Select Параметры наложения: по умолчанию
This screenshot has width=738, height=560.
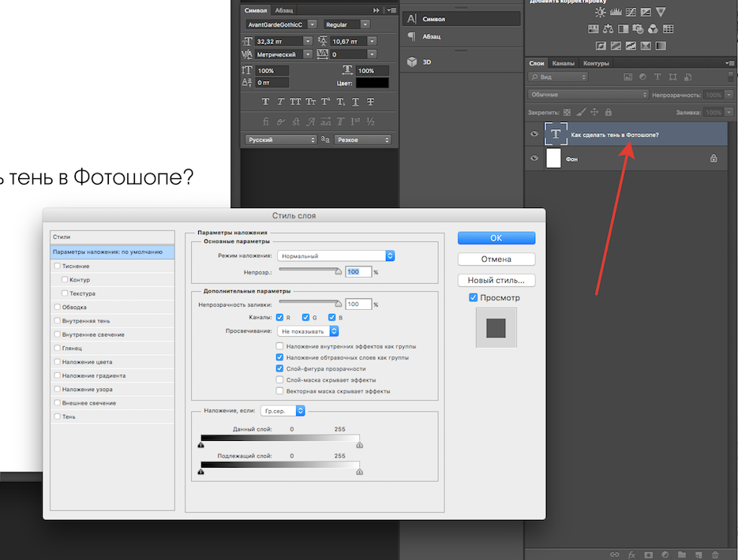[112, 252]
